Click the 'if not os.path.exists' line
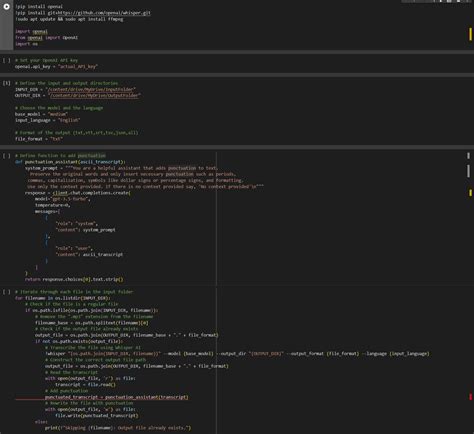474x434 pixels. 79,341
